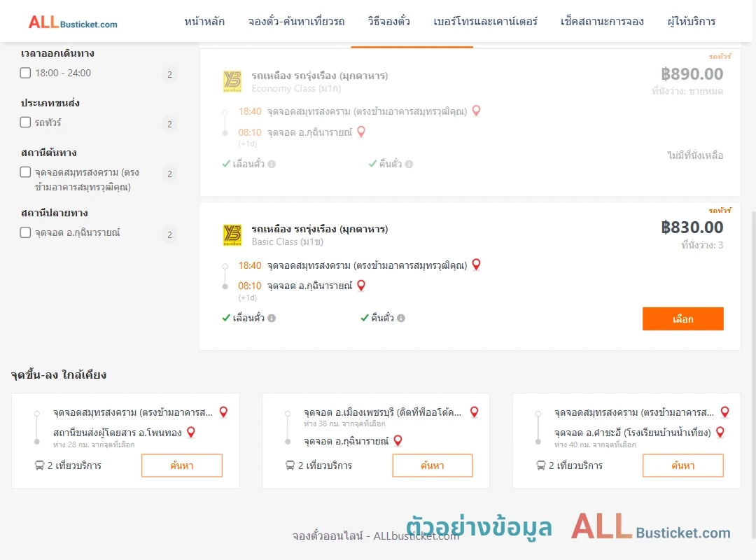Click map pin for สถานีขนส่งผู้โดยสาร อ.โพนทอง
Image resolution: width=756 pixels, height=560 pixels.
(x=191, y=432)
